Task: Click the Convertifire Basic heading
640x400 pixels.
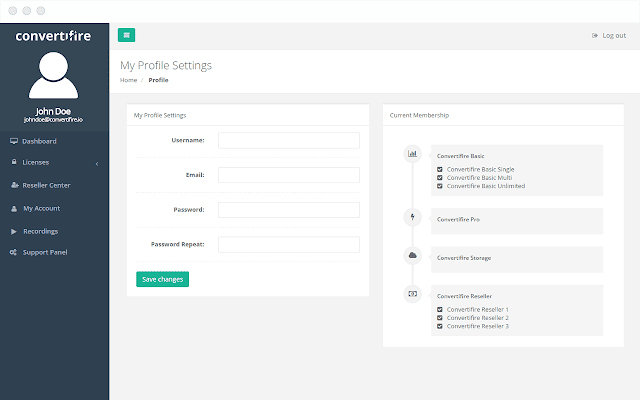Action: click(x=460, y=156)
